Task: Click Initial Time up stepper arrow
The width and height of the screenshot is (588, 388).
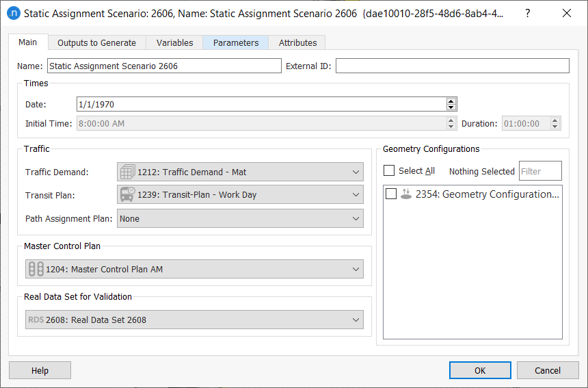Action: [x=451, y=120]
